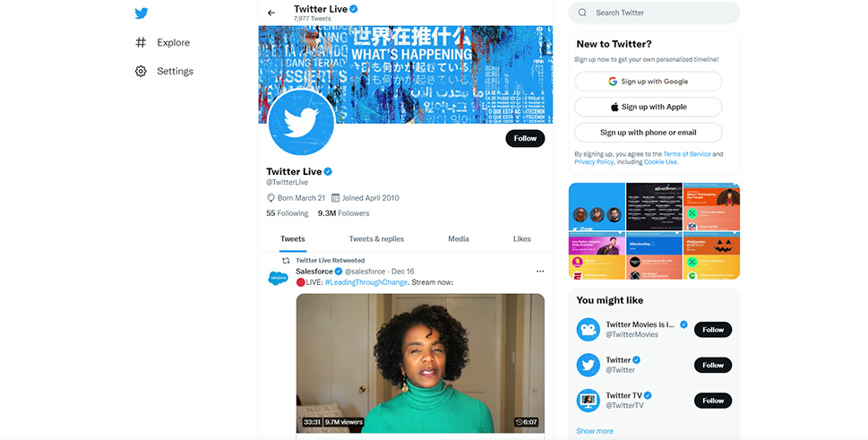Screen dimensions: 868x440
Task: Open the Terms of Service link
Action: [687, 154]
